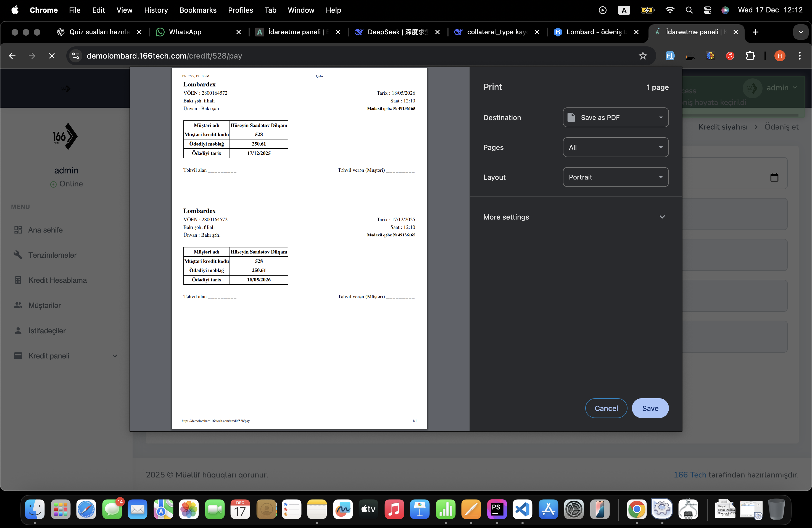Click the bookmark star icon
Screen dimensions: 812x528
[643, 56]
